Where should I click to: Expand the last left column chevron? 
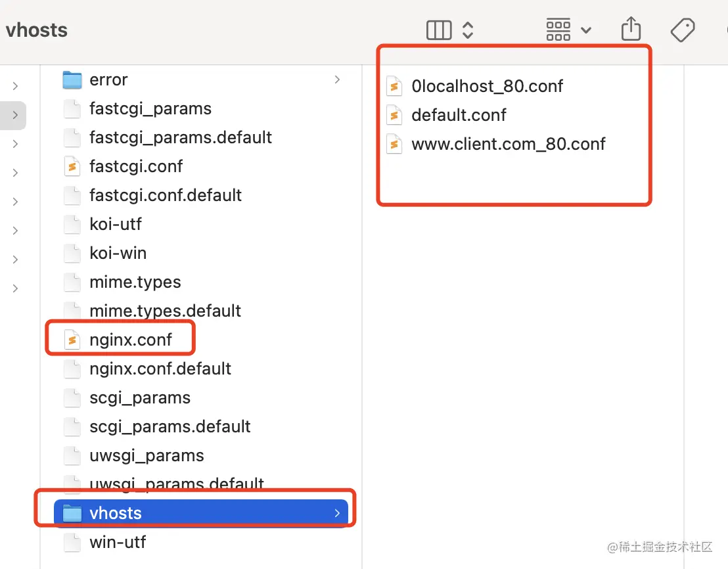(x=15, y=288)
